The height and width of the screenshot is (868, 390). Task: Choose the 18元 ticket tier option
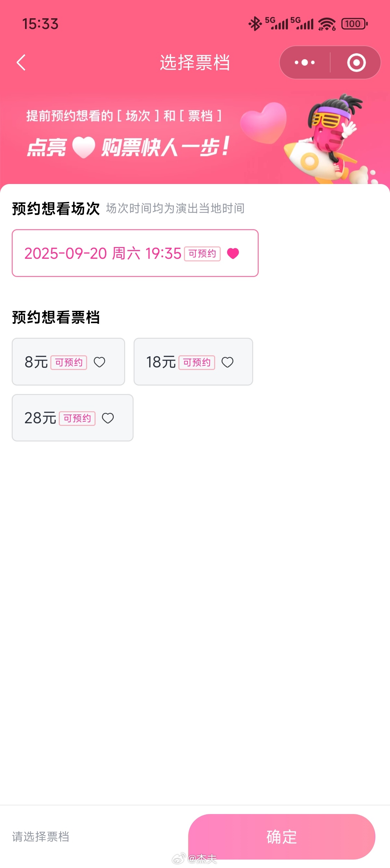point(193,362)
